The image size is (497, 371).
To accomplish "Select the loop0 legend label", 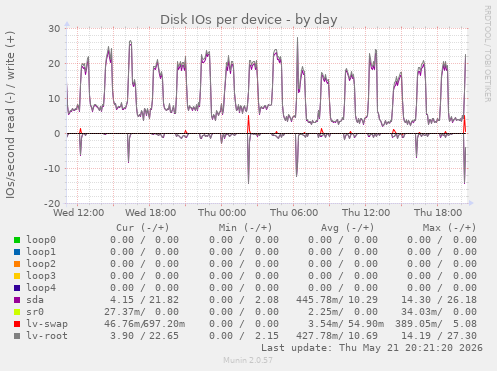I will point(41,240).
